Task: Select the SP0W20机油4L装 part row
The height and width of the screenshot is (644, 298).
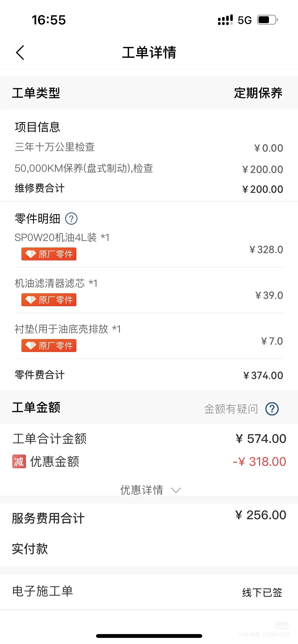Action: click(x=62, y=238)
